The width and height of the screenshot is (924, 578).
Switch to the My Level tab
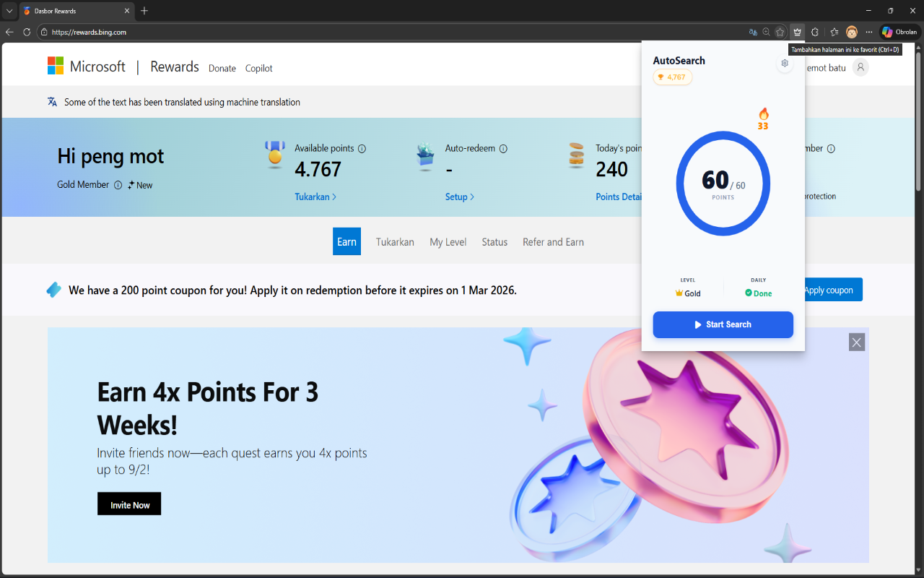[448, 242]
